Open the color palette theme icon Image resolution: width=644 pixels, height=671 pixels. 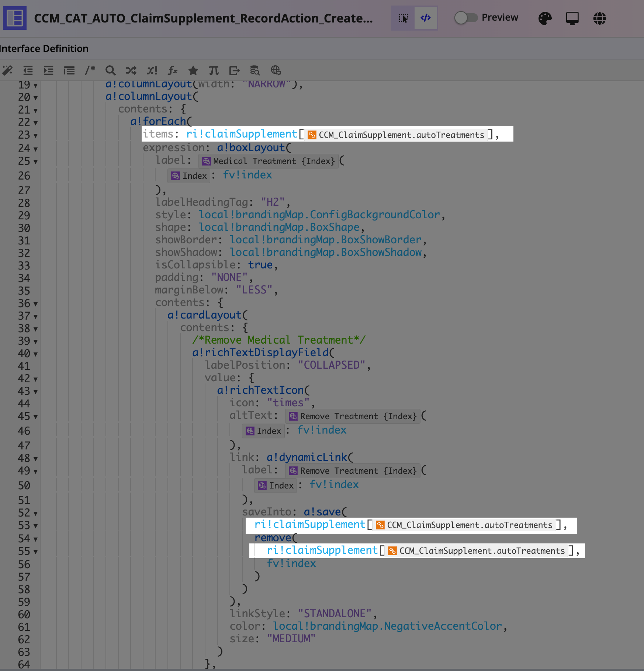(x=545, y=18)
